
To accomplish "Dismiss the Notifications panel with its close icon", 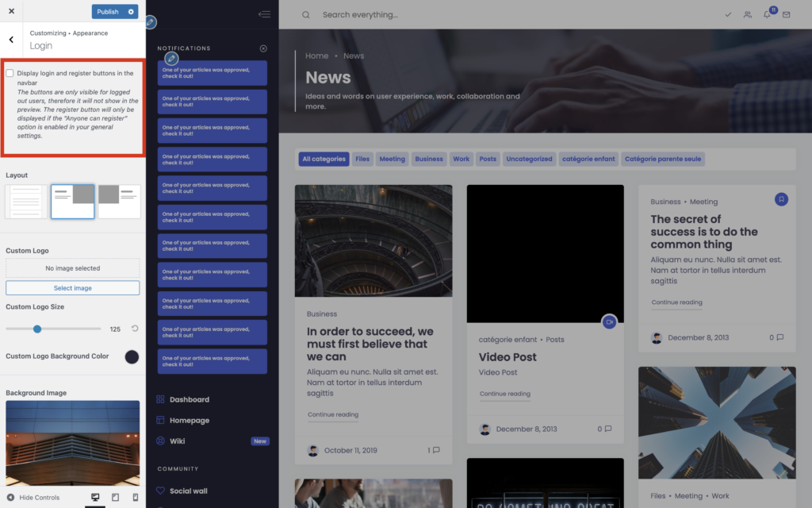I will [263, 48].
